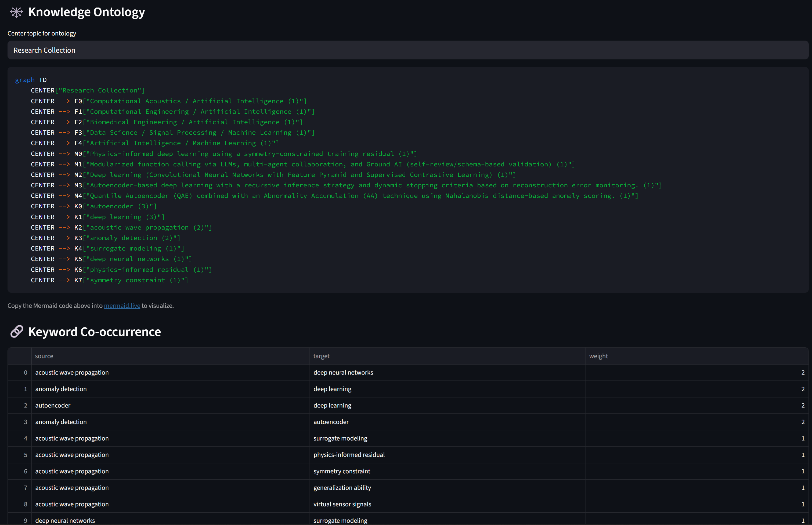This screenshot has height=525, width=812.
Task: Click source cell 'anomaly detection' in row 1
Action: [170, 389]
